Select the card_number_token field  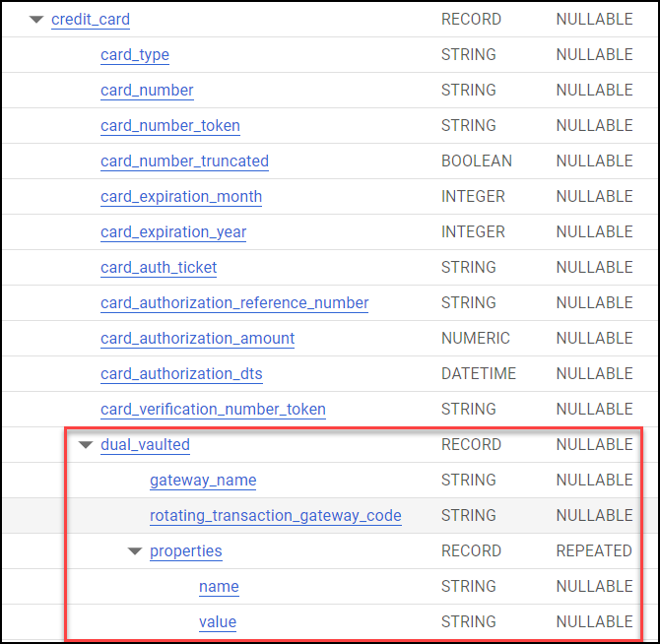[170, 126]
